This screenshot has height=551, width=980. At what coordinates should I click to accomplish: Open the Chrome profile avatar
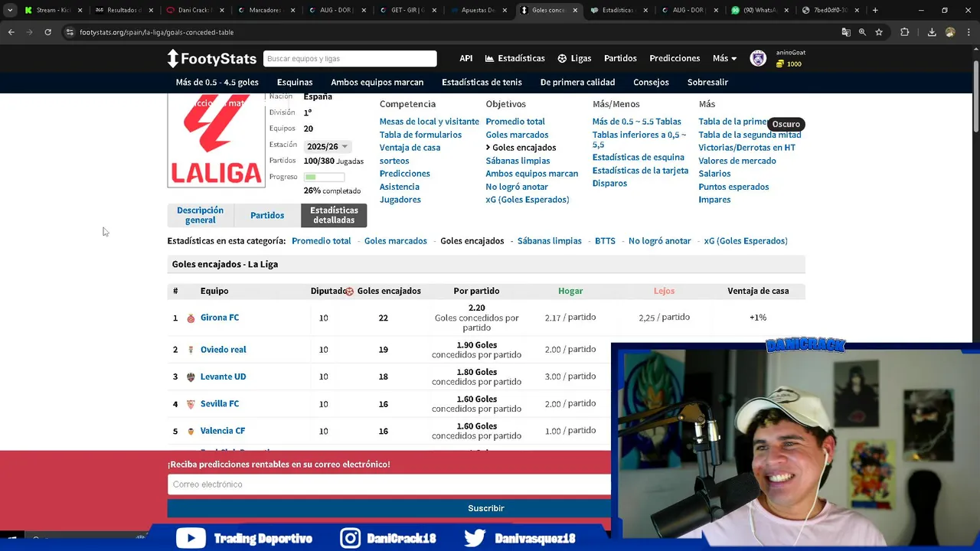[x=950, y=32]
